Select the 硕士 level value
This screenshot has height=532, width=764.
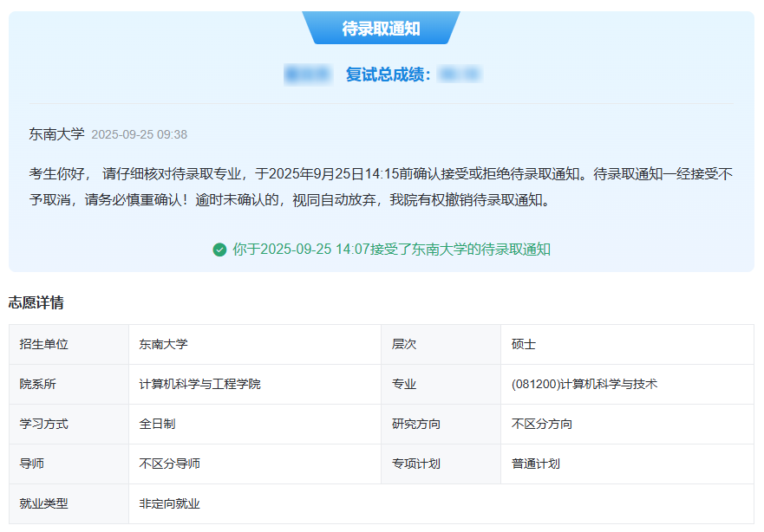click(x=524, y=344)
